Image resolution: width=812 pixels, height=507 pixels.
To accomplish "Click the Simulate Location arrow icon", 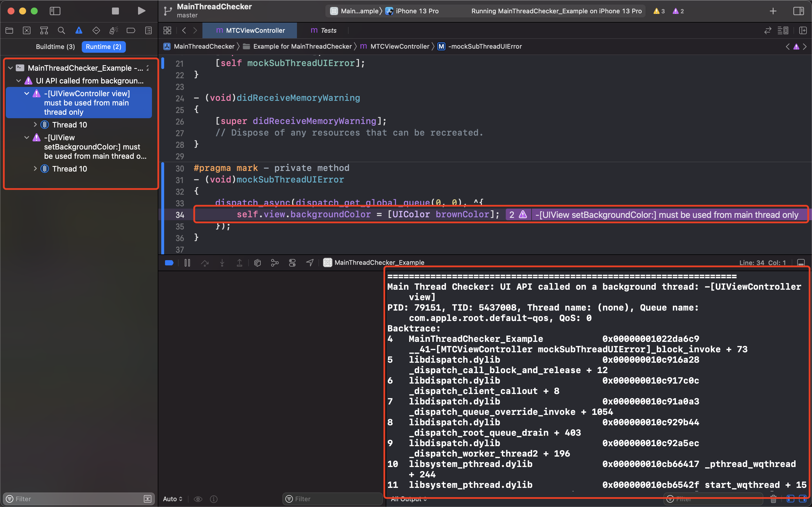I will pyautogui.click(x=310, y=263).
